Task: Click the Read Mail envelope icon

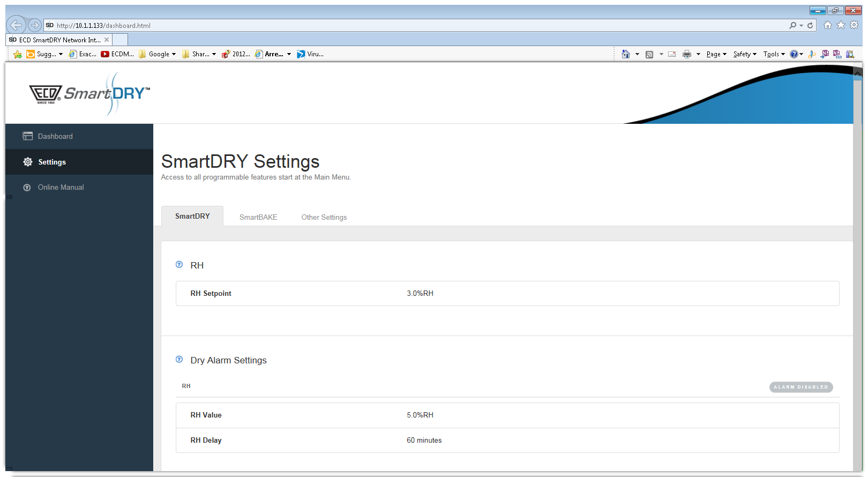Action: click(672, 54)
